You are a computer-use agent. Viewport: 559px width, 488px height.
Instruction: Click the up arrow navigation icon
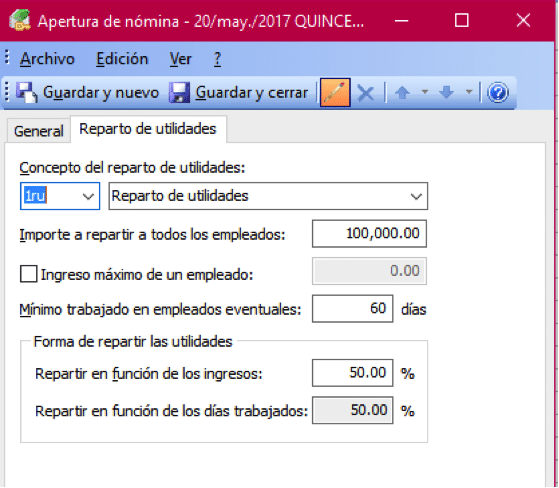tap(402, 93)
